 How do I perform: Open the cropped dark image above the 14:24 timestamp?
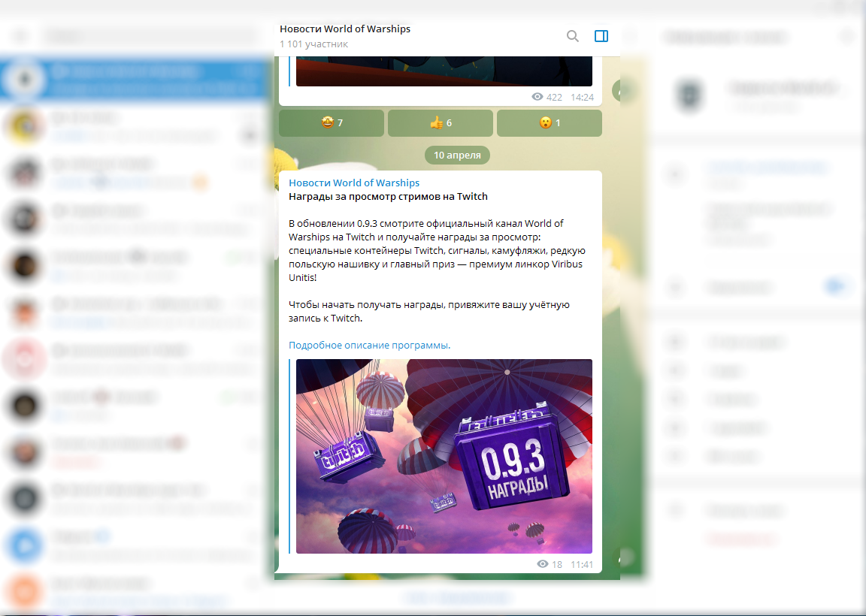click(444, 71)
